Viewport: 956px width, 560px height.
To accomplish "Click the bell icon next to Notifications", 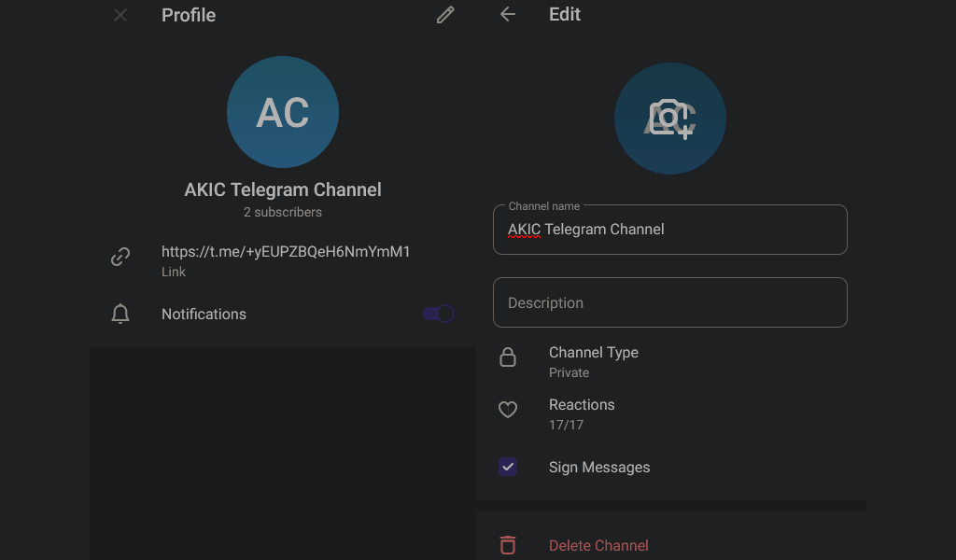I will (120, 315).
